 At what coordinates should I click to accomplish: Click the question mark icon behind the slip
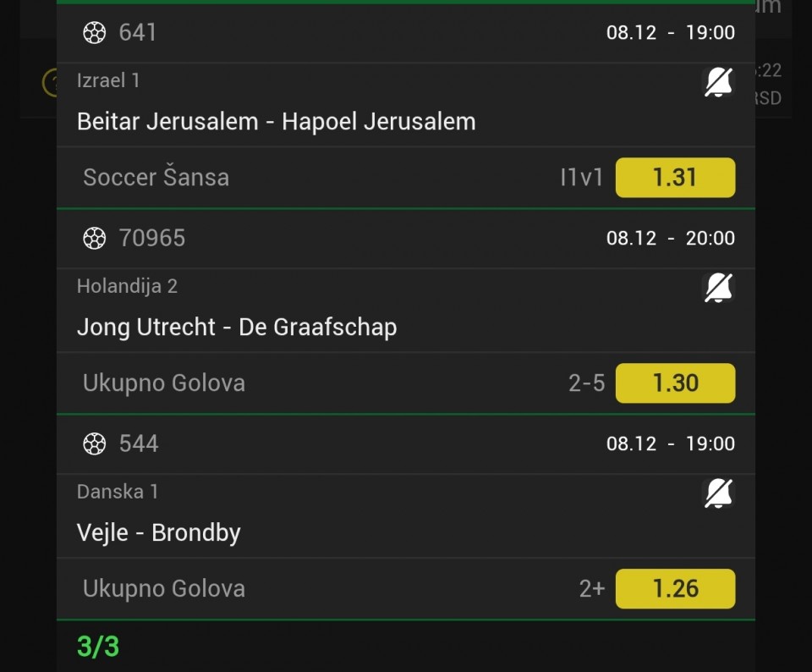click(x=50, y=83)
